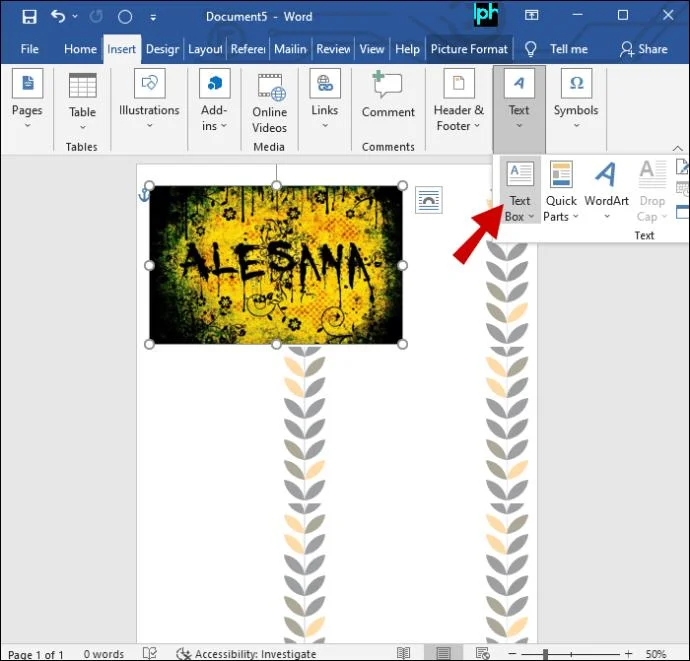
Task: Click the picture's bottom-right resize handle
Action: pyautogui.click(x=402, y=344)
